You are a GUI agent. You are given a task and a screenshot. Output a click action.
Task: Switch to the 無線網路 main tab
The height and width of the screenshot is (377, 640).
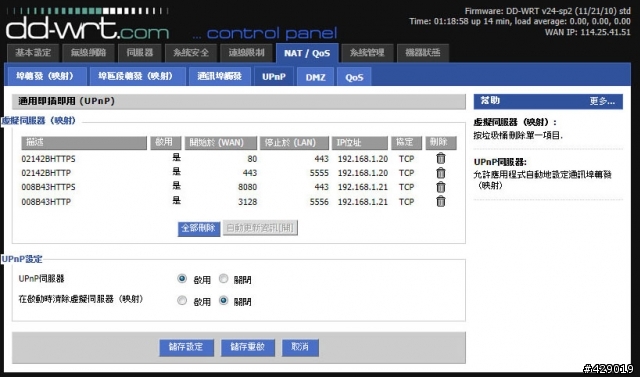pyautogui.click(x=88, y=53)
